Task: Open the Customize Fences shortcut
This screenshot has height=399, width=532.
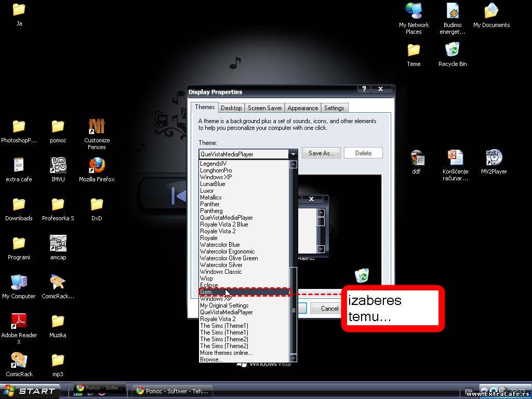Action: tap(97, 127)
